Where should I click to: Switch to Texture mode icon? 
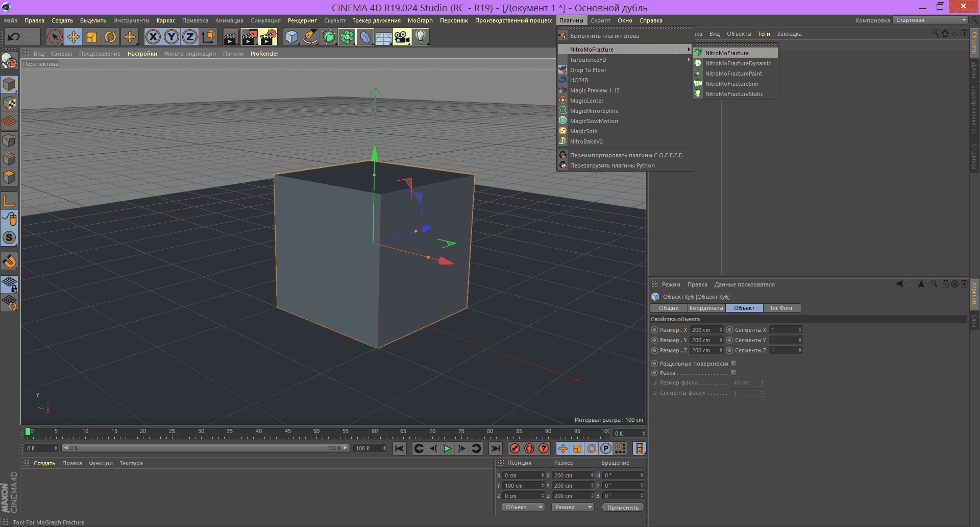(x=9, y=103)
